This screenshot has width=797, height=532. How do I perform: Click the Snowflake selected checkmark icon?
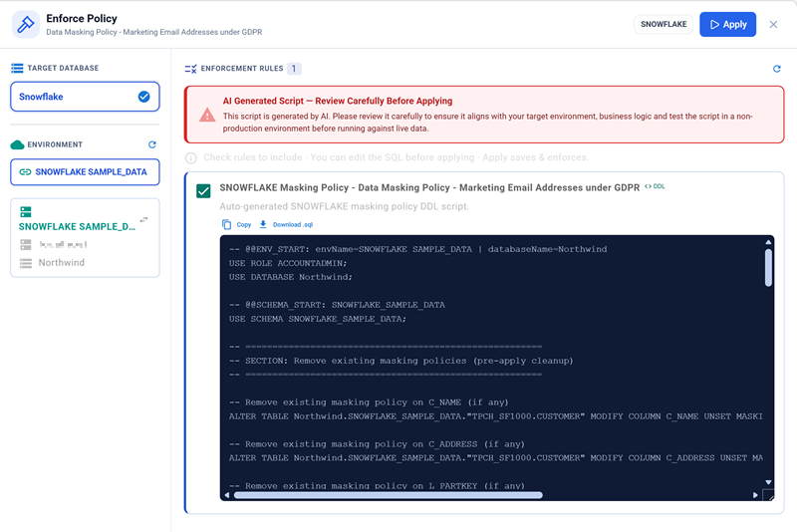(x=143, y=97)
